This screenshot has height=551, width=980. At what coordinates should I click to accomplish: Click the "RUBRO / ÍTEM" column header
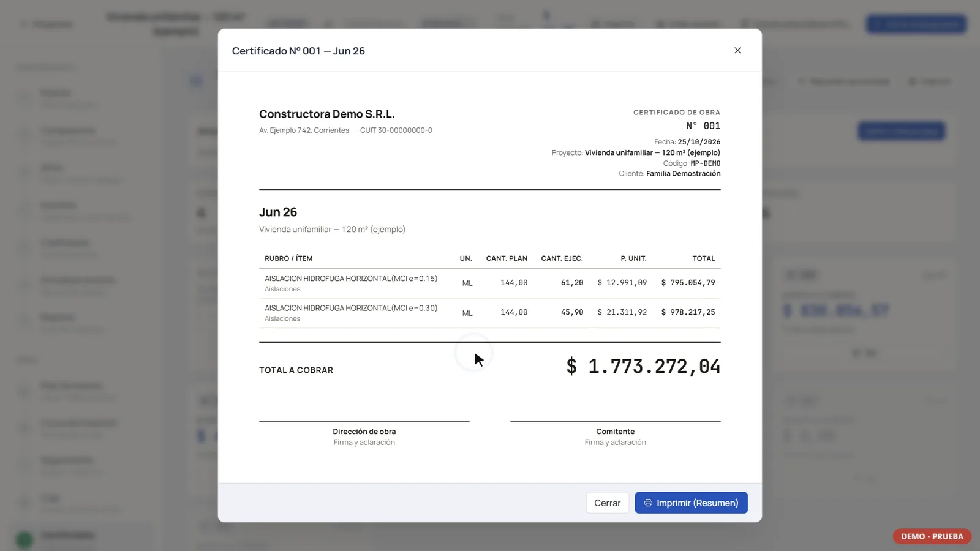pyautogui.click(x=288, y=258)
